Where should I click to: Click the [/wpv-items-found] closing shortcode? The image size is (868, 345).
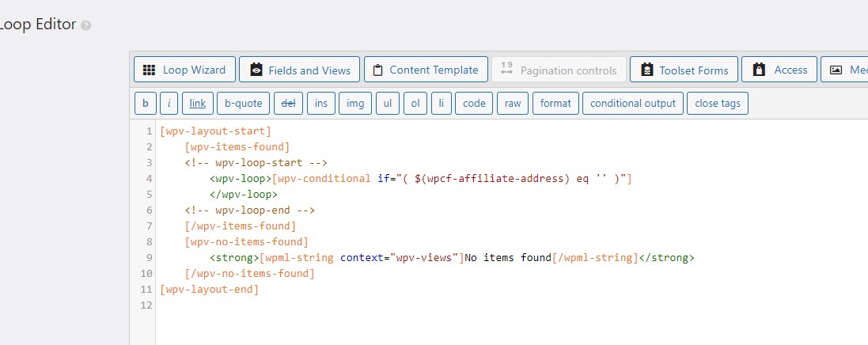[x=241, y=226]
